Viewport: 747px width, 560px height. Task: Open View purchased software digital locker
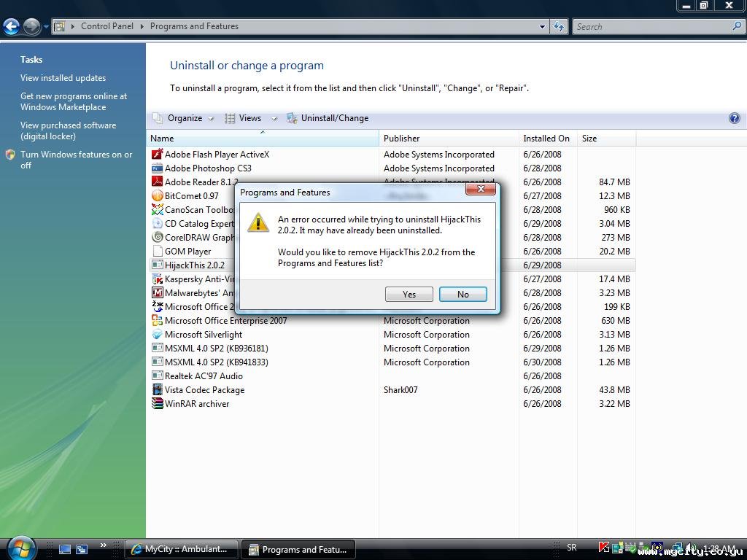[x=68, y=131]
